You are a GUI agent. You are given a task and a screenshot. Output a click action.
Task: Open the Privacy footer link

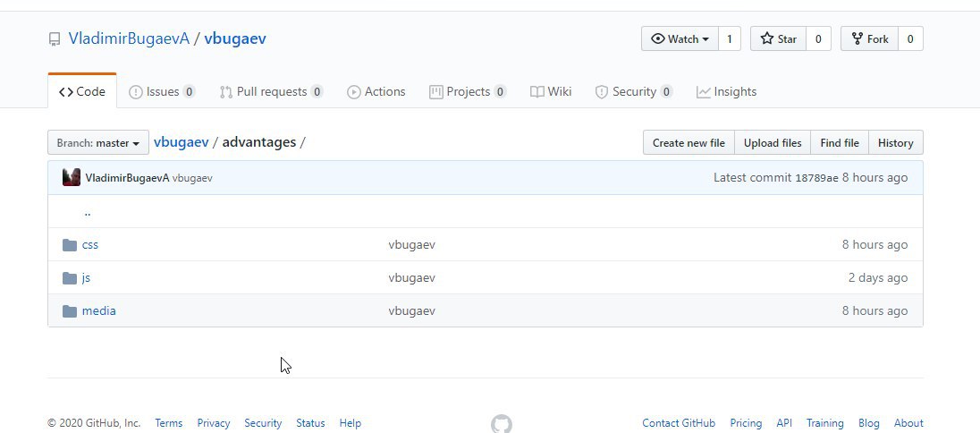pos(214,423)
